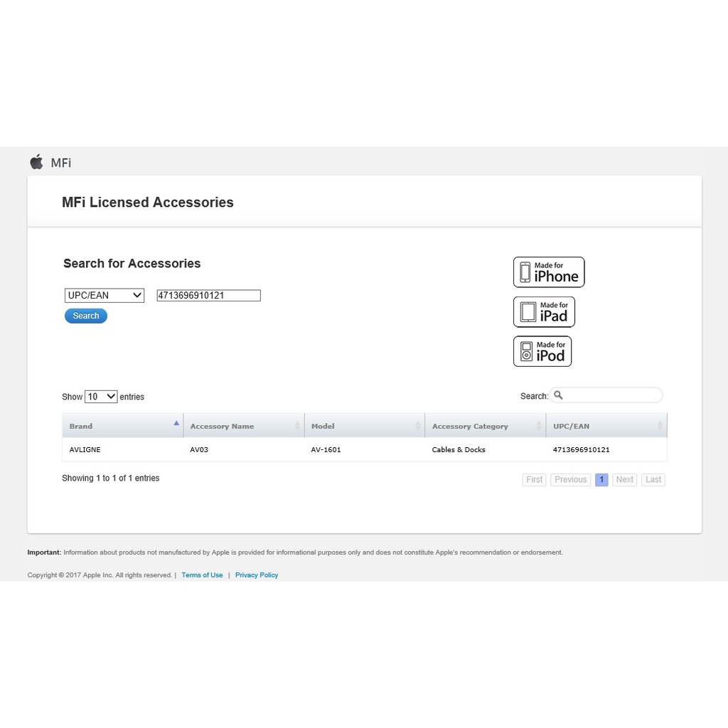Click the table filter Search box
728x728 pixels.
point(613,395)
